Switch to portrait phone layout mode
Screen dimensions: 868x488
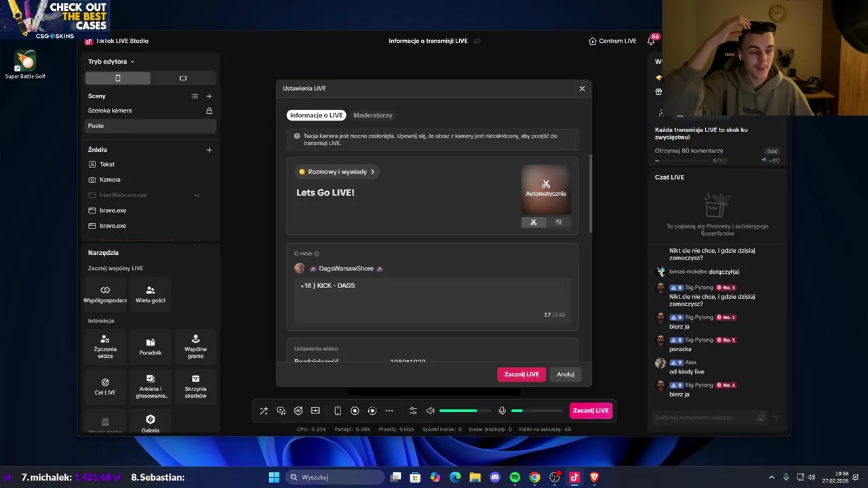click(x=118, y=79)
